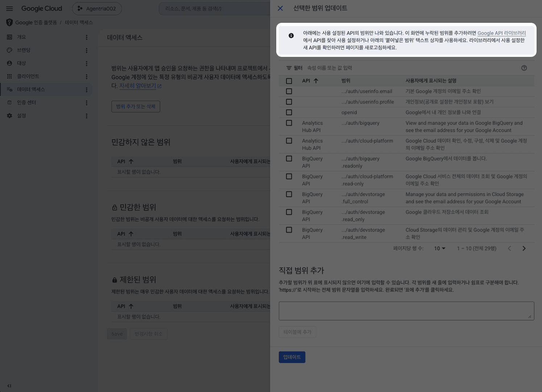
Task: Click the 대상 person icon
Action: pos(9,63)
